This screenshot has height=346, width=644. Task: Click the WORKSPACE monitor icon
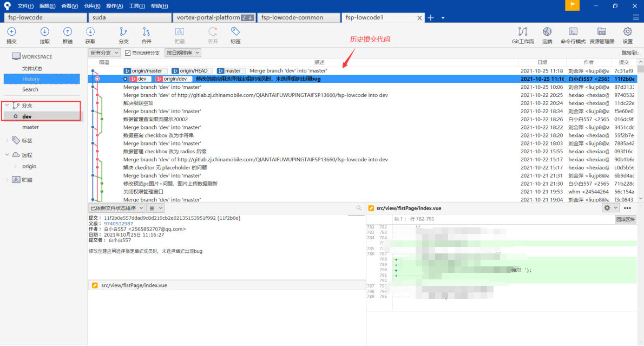coord(16,56)
